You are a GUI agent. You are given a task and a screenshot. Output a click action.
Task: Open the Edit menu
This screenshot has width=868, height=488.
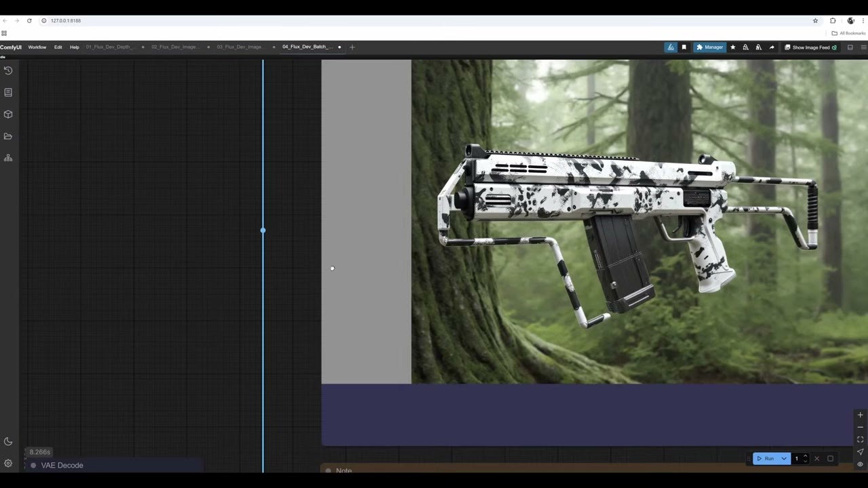coord(58,47)
